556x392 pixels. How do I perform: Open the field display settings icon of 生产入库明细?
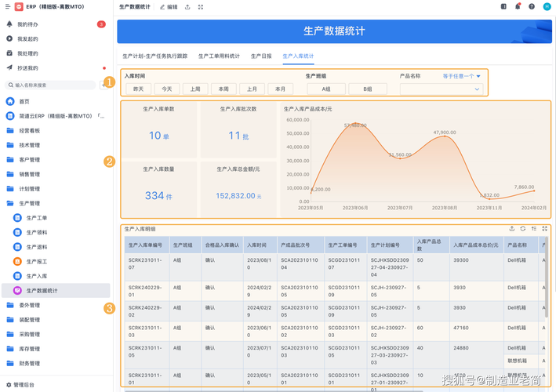(534, 229)
